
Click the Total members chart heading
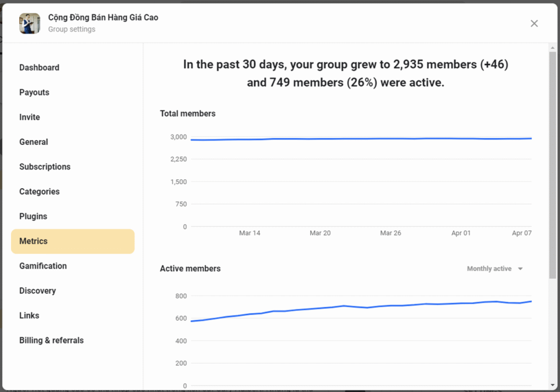[188, 114]
